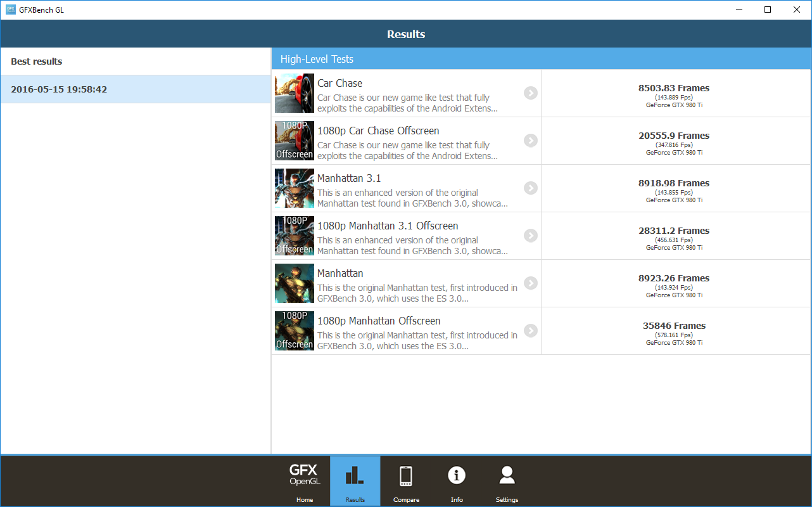Click the 8918.98 Frames result
This screenshot has height=507, width=812.
point(674,183)
